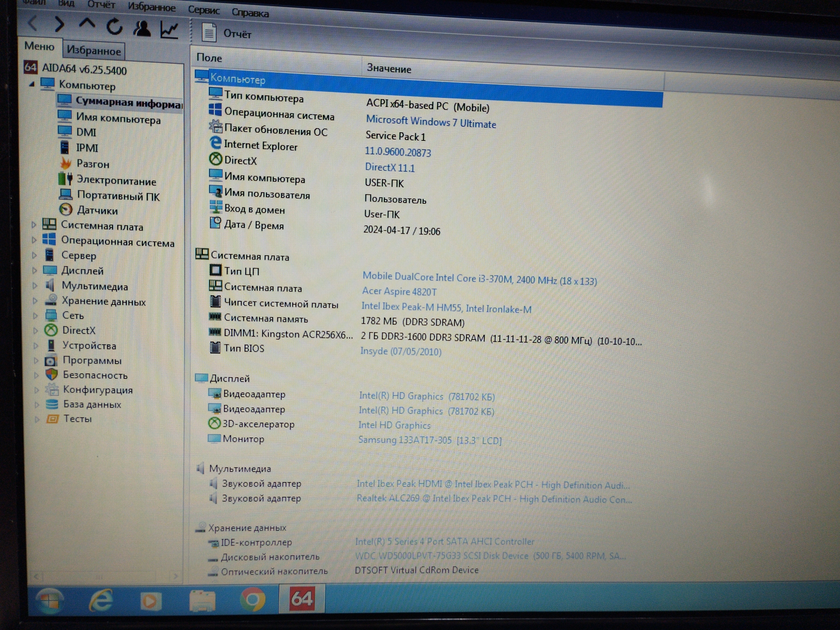Open the Вид menu
The image size is (840, 630).
point(66,3)
